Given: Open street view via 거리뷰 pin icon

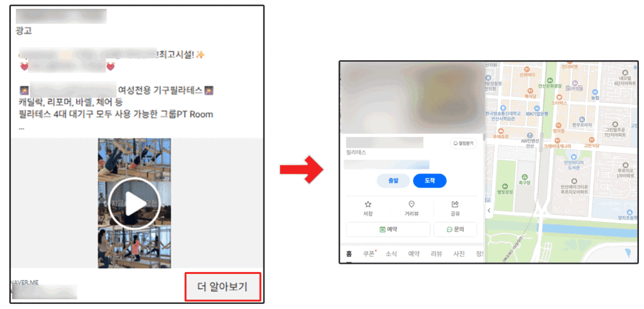Looking at the screenshot, I should [x=411, y=209].
